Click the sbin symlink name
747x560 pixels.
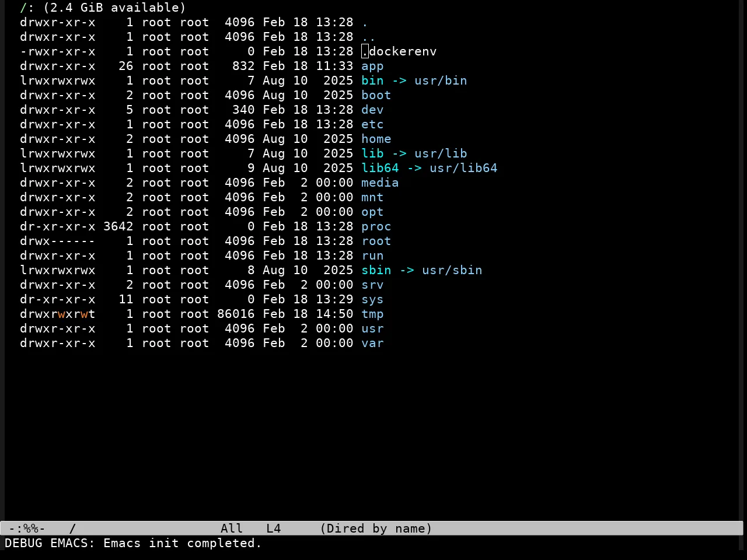click(376, 270)
